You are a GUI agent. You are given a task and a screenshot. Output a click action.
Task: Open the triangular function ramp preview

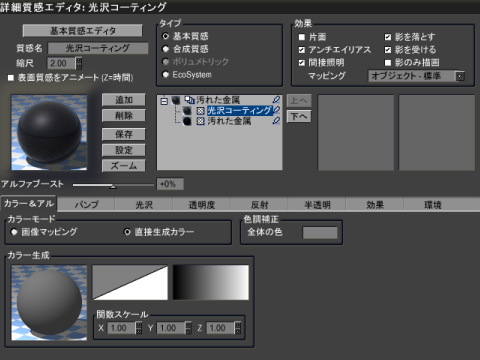click(130, 282)
